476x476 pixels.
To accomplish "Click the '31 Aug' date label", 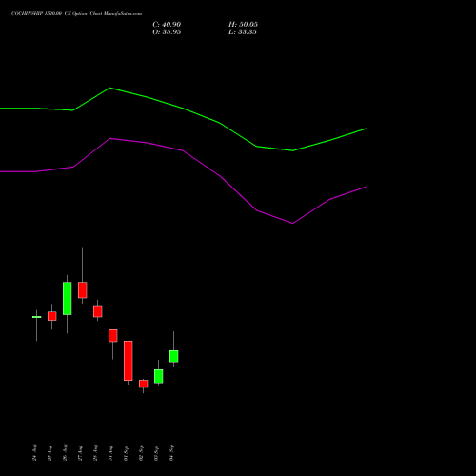I will point(110,453).
